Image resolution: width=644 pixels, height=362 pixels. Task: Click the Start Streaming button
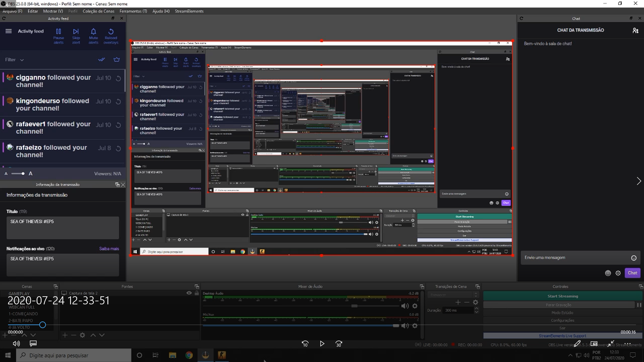[562, 296]
